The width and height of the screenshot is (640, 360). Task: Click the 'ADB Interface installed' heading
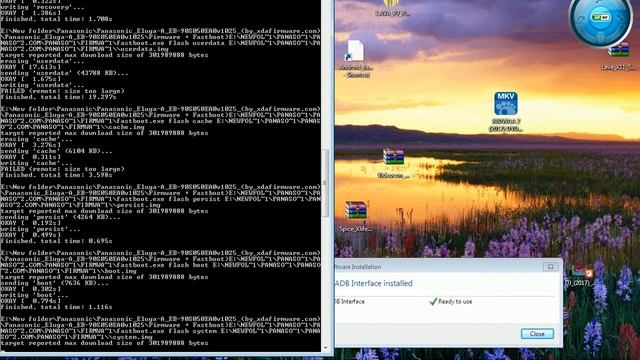click(x=373, y=283)
